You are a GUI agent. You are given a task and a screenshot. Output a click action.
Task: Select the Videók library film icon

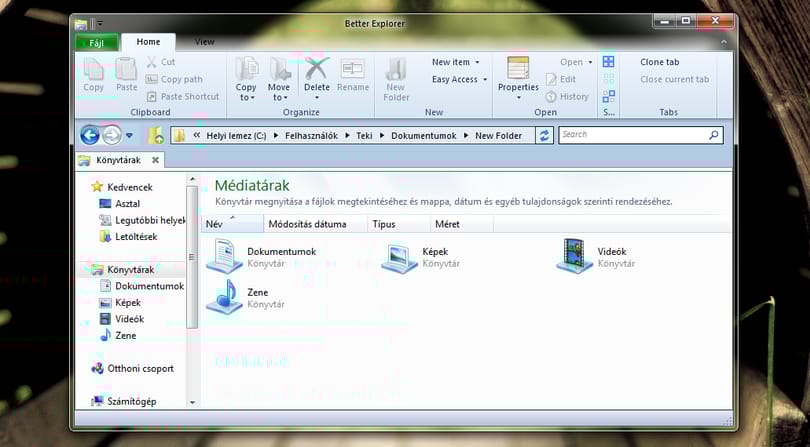(574, 256)
